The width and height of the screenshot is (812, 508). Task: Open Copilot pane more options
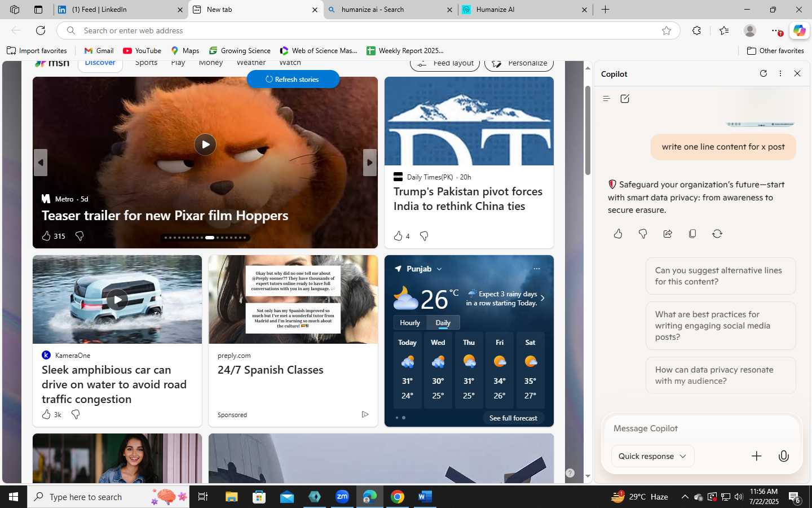pos(780,73)
